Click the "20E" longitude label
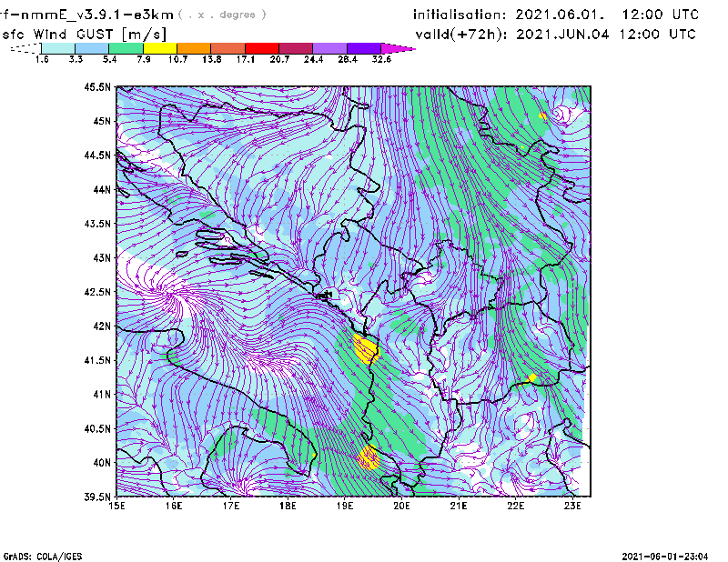This screenshot has height=562, width=728. coord(401,506)
